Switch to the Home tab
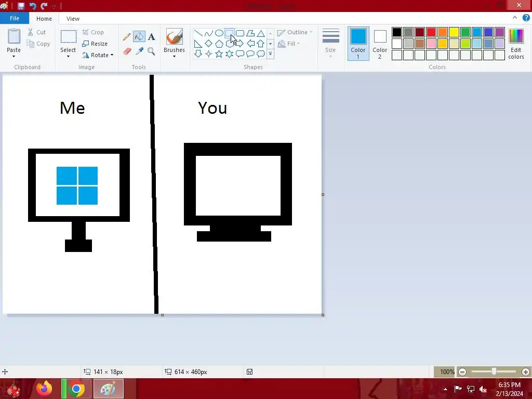Screen dimensions: 532x399 point(44,19)
